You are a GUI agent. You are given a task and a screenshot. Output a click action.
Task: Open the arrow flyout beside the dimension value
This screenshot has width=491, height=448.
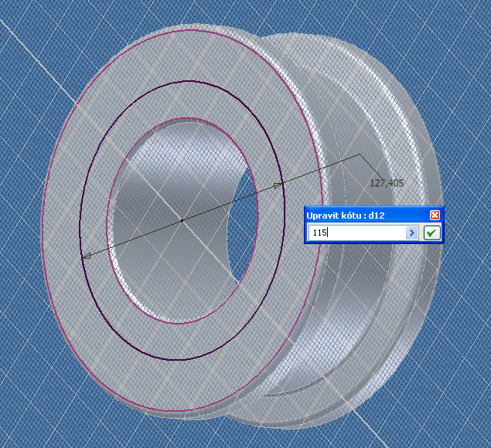pos(412,232)
